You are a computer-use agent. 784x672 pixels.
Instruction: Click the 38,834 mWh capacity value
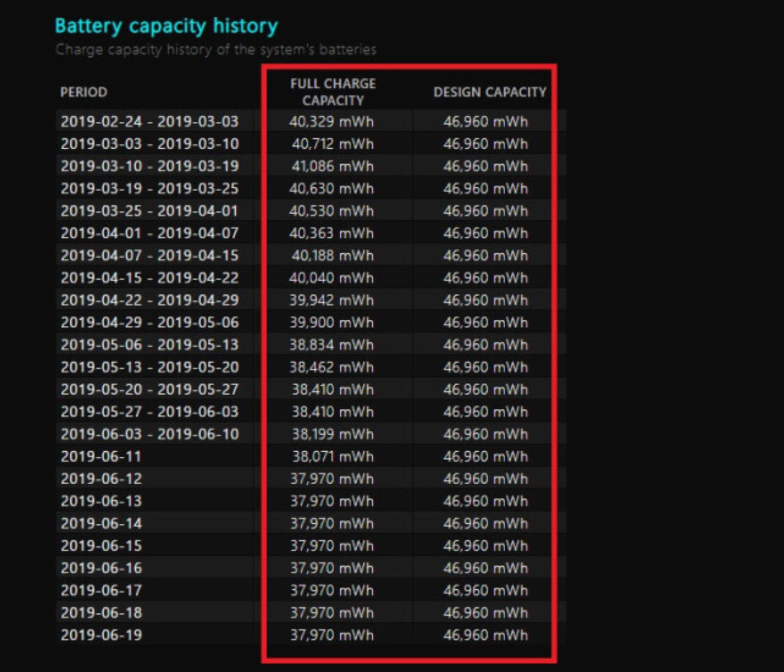(x=332, y=345)
